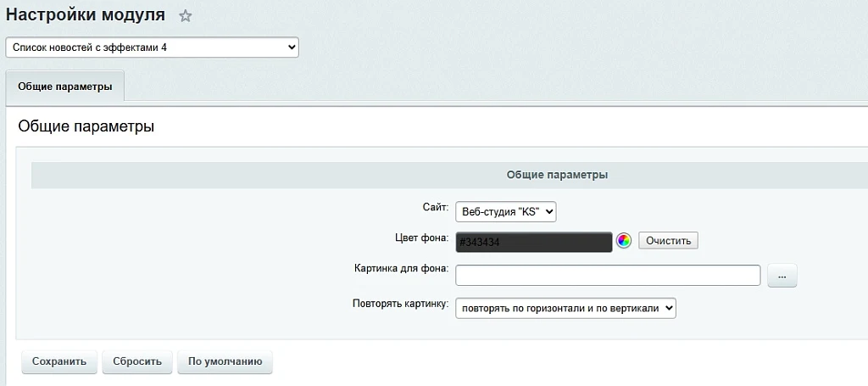This screenshot has height=386, width=868.
Task: Open the color picker wheel icon
Action: (x=624, y=241)
